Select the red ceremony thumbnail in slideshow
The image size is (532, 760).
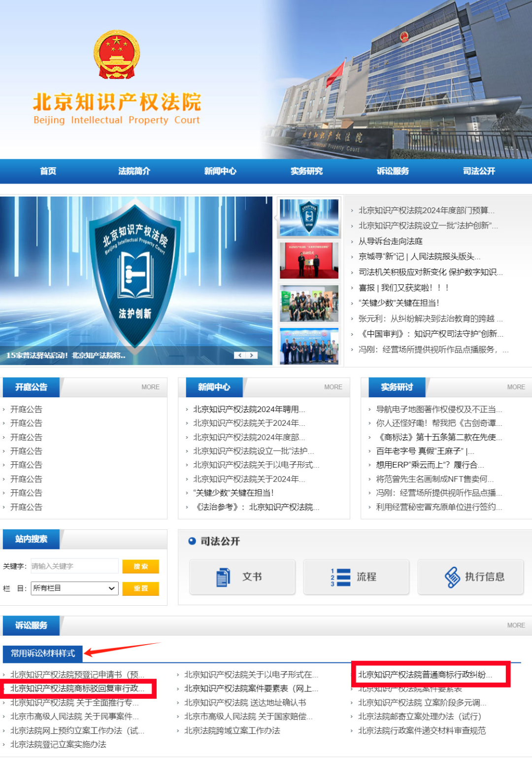[x=309, y=261]
